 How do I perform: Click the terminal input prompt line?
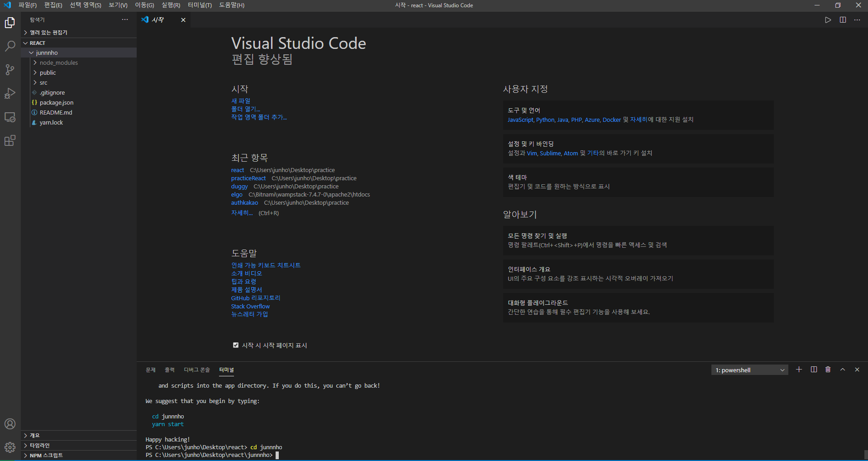tap(213, 455)
